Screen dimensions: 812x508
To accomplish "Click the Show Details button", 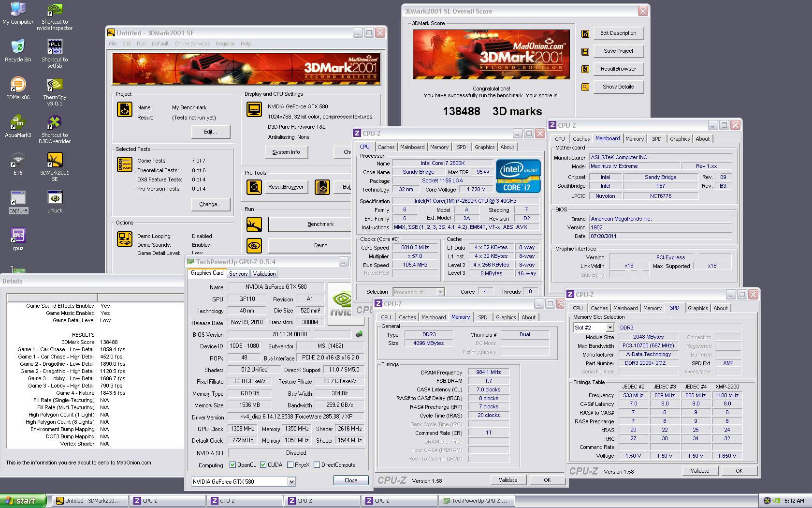I will pyautogui.click(x=618, y=87).
